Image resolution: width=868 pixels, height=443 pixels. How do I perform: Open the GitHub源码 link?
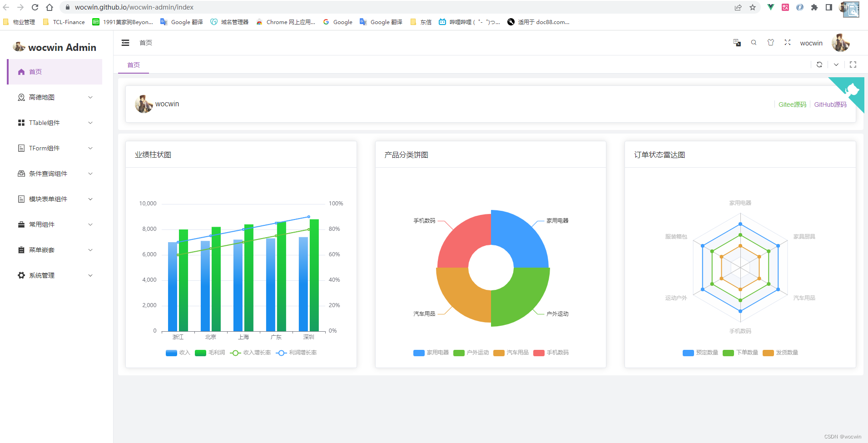[830, 105]
